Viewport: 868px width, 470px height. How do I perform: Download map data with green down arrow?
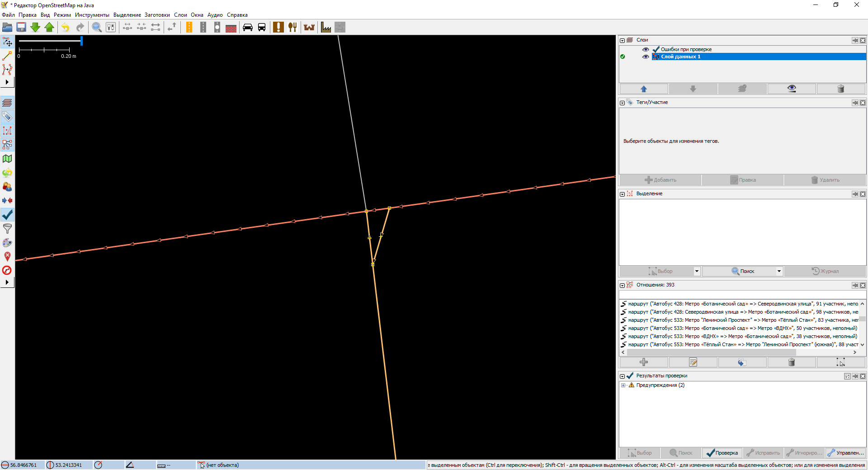(x=35, y=27)
